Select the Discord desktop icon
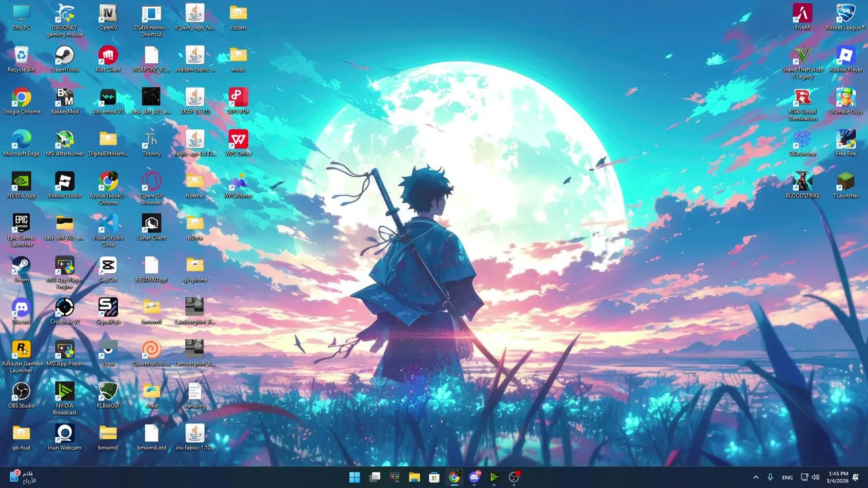The width and height of the screenshot is (868, 488). [21, 312]
